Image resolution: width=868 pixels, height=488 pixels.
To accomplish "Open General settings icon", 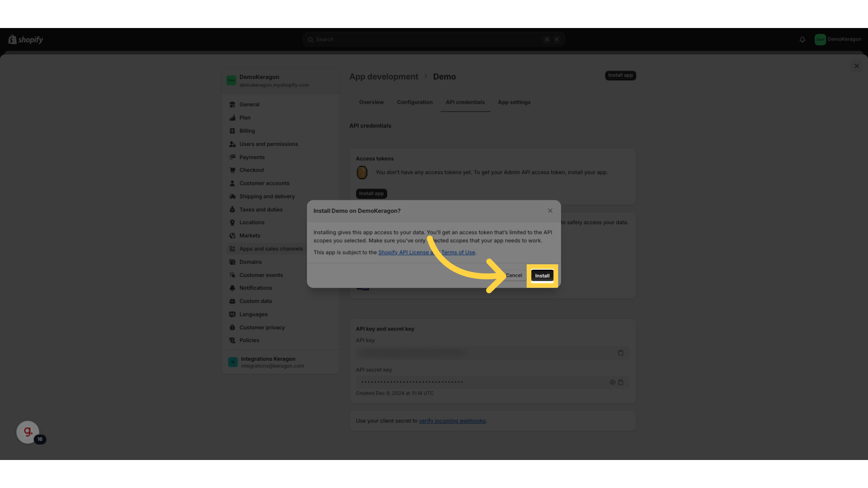I will tap(232, 104).
